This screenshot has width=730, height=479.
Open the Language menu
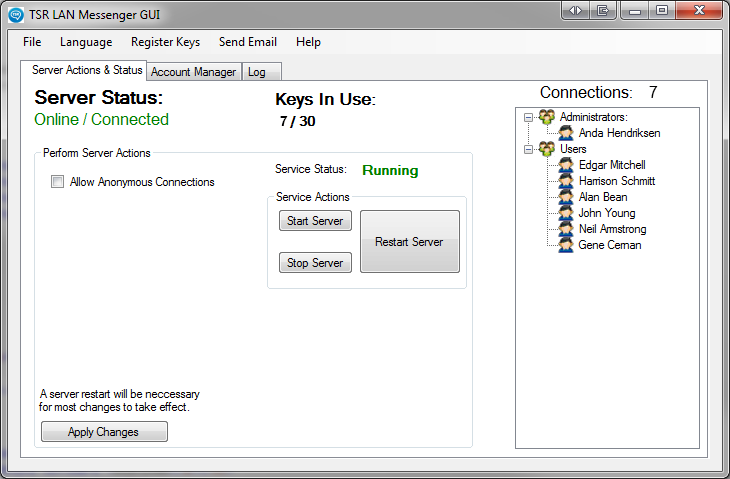86,42
